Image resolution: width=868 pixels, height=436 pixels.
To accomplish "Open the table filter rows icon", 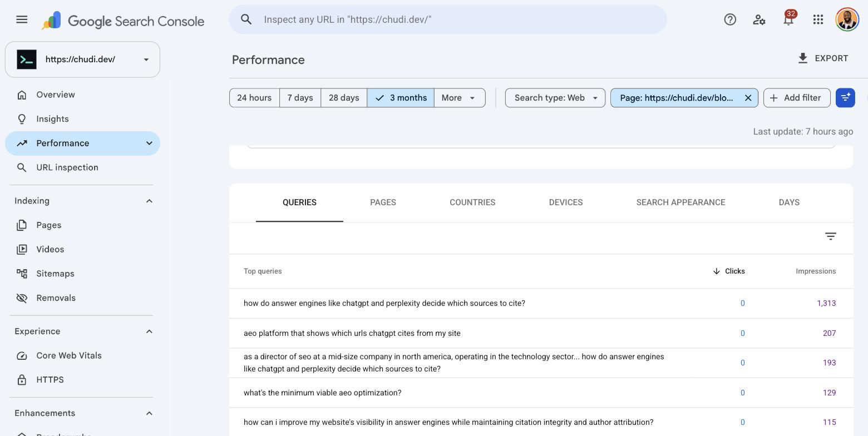I will (831, 236).
